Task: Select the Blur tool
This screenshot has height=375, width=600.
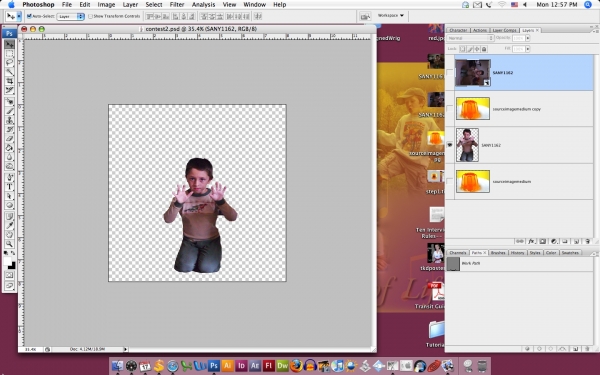Action: pos(9,157)
